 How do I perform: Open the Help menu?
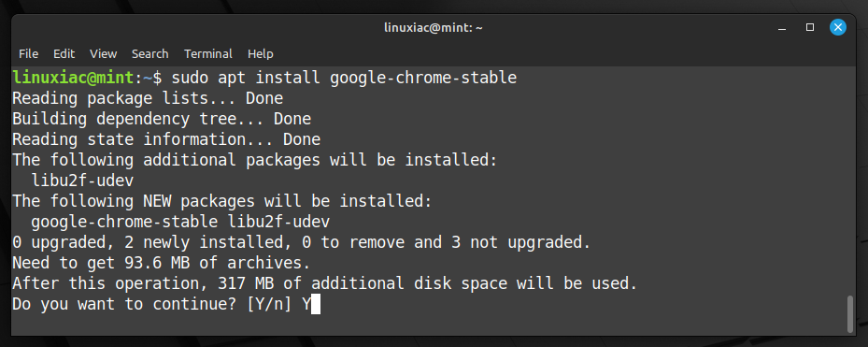[x=260, y=53]
